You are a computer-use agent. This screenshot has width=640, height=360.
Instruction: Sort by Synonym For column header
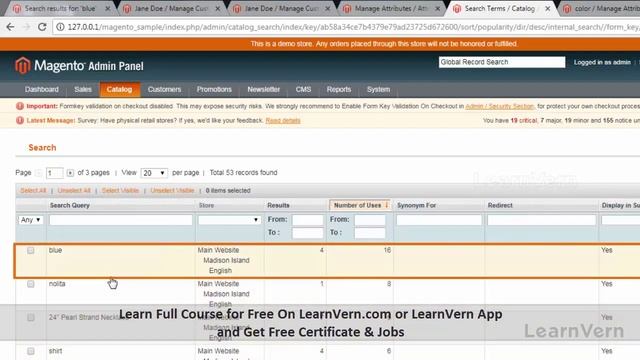[x=416, y=205]
